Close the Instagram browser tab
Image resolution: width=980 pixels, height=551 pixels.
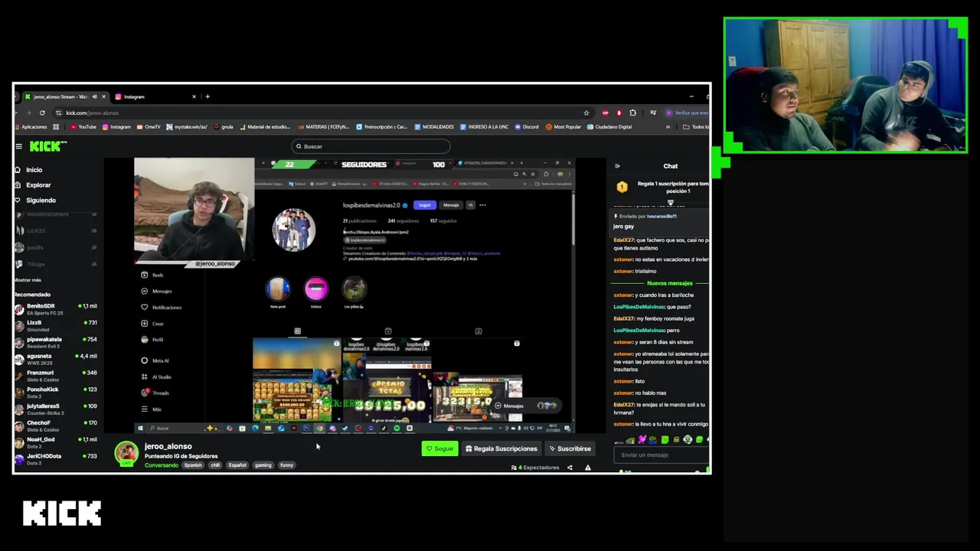pyautogui.click(x=194, y=96)
